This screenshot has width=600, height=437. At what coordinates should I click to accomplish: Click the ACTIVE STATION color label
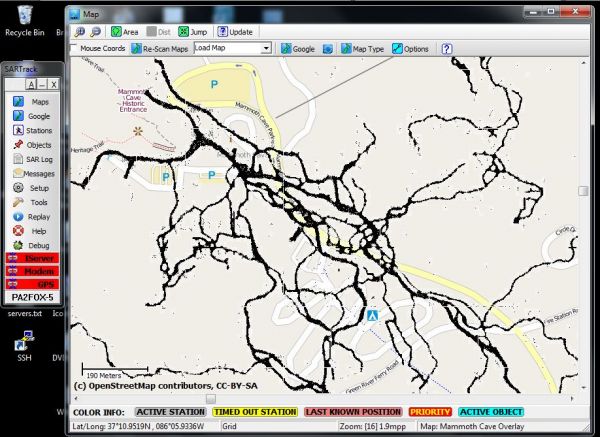coord(170,412)
